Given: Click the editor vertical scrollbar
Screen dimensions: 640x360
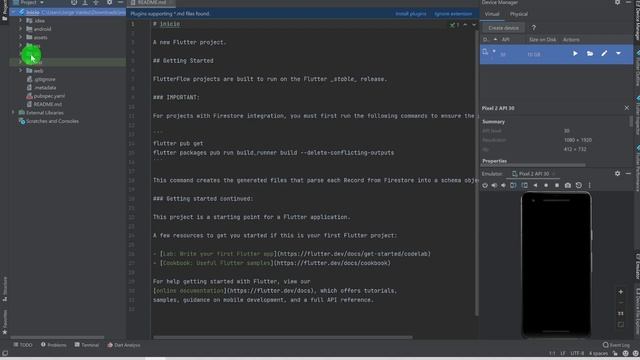Looking at the screenshot, I should coord(476,173).
